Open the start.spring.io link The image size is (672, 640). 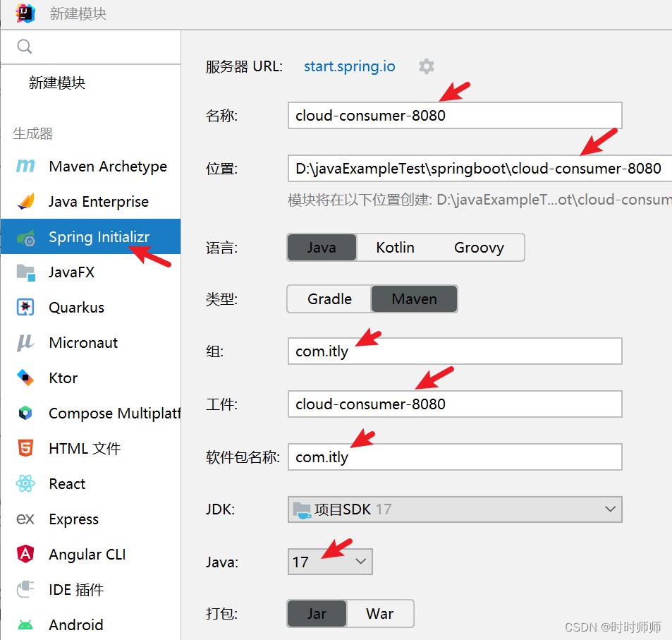point(350,66)
